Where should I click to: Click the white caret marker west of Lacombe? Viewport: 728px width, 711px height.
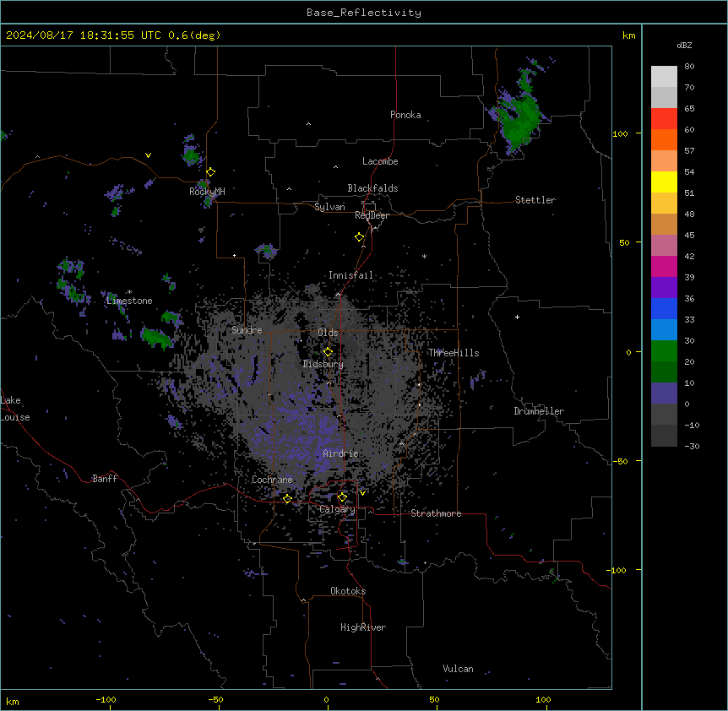coord(335,167)
